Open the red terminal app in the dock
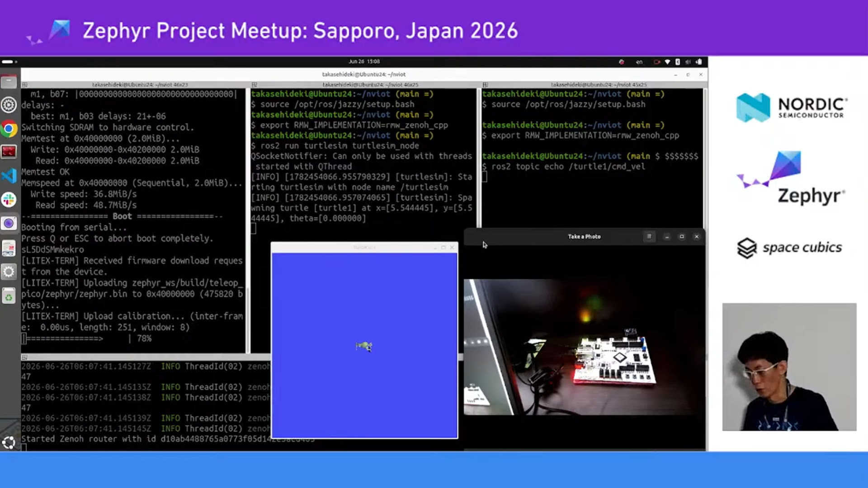This screenshot has height=488, width=868. [9, 152]
